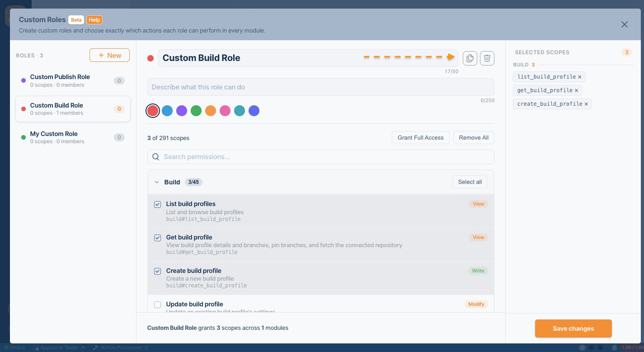Pick the green role color swatch
The width and height of the screenshot is (644, 352).
coord(196,111)
